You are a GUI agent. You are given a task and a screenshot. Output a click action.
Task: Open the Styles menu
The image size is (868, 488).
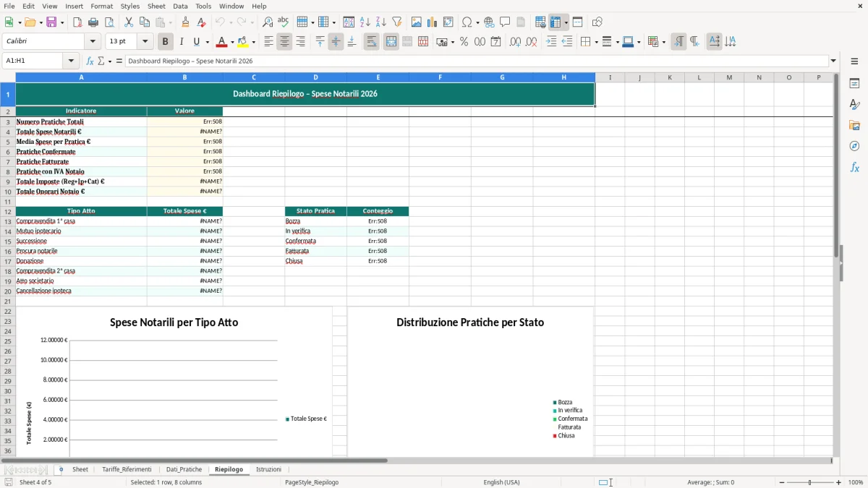tap(130, 6)
